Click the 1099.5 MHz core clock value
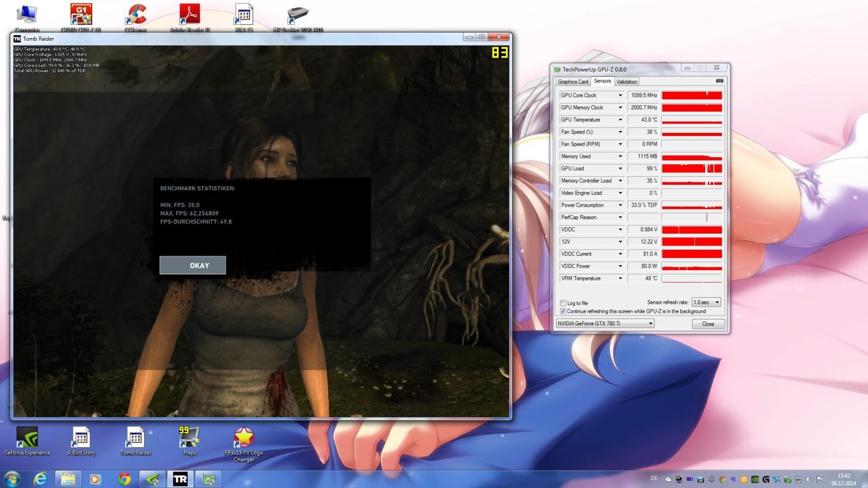Viewport: 868px width, 488px height. point(643,95)
